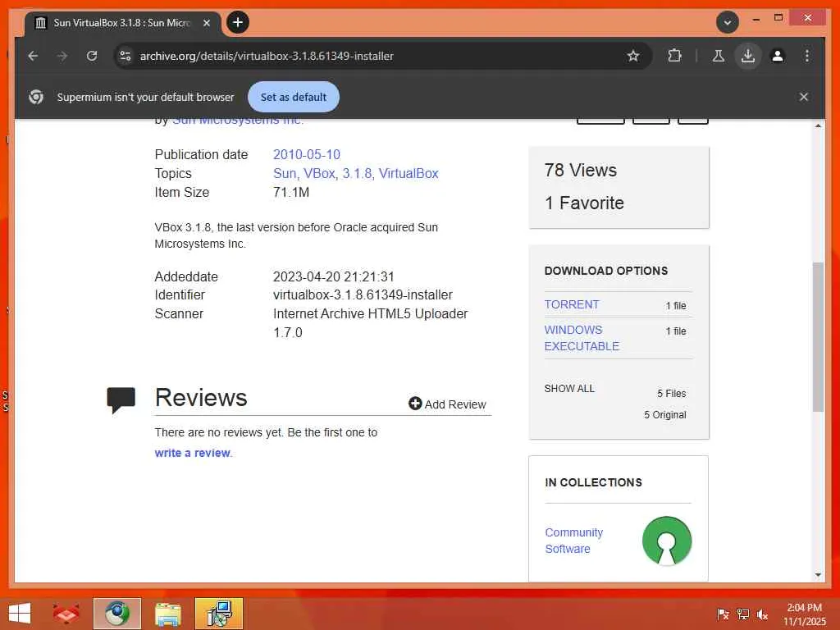Click the Action Center flag tray icon
The height and width of the screenshot is (630, 840).
(723, 614)
